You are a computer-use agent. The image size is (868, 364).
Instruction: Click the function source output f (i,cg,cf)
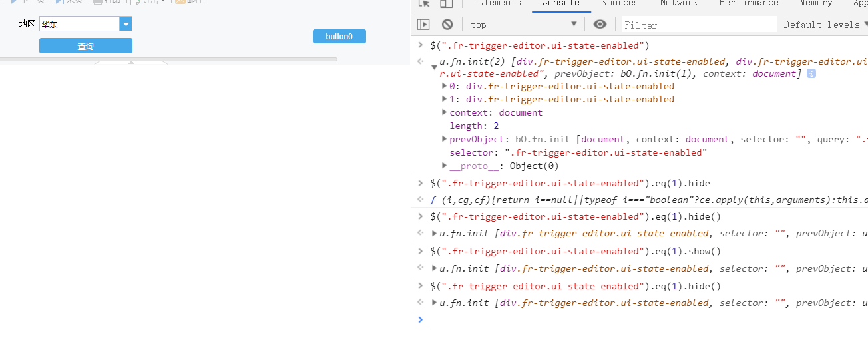649,200
